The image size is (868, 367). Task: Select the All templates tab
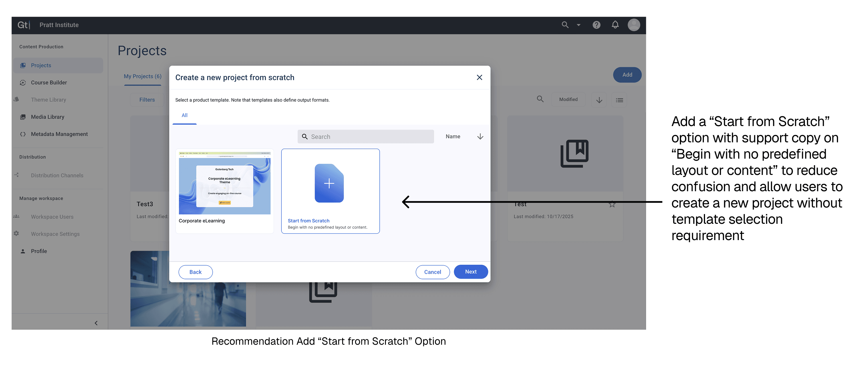click(x=184, y=115)
